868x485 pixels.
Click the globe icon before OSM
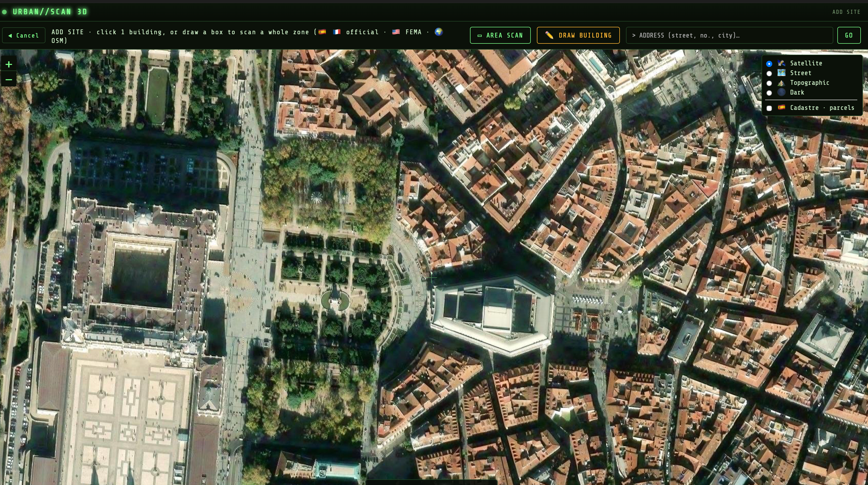(438, 32)
